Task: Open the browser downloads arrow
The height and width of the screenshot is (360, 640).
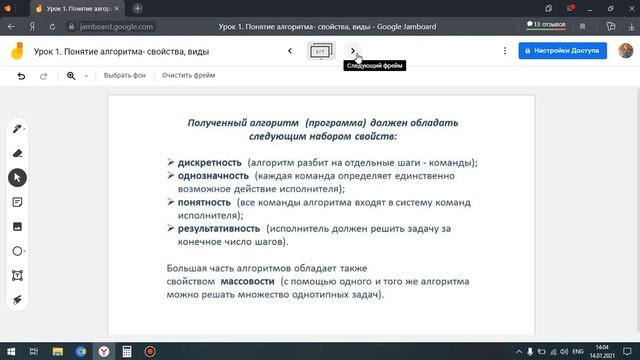Action: (631, 27)
